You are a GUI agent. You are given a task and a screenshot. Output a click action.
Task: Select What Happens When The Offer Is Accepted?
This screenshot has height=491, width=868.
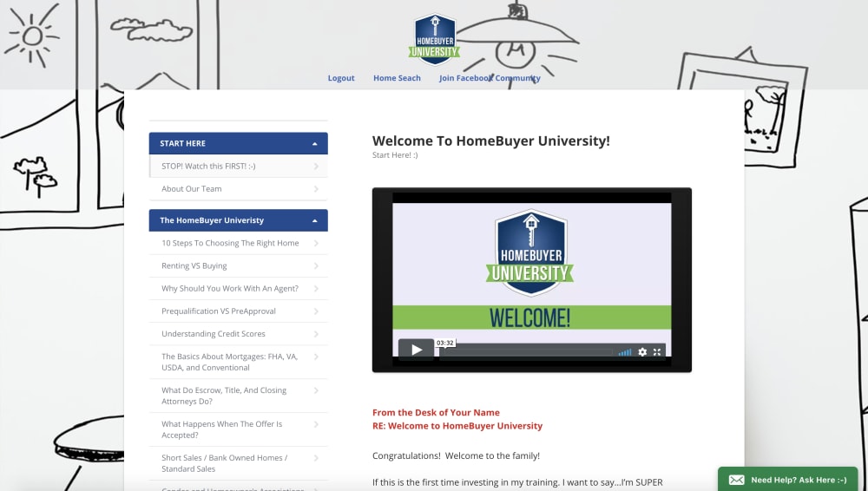pos(238,429)
